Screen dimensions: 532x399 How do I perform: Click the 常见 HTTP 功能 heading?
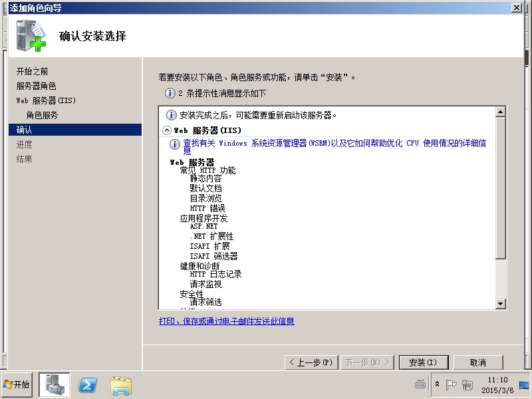coord(207,170)
